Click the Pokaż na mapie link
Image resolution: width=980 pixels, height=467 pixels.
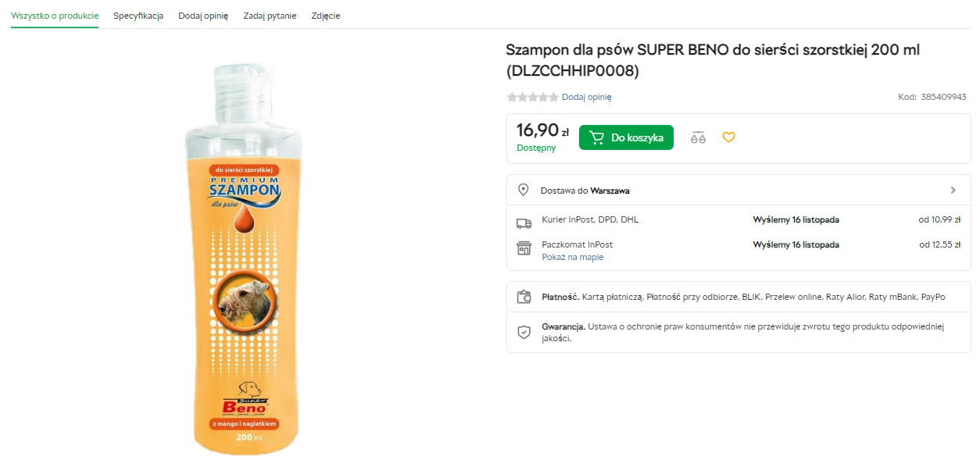(572, 257)
